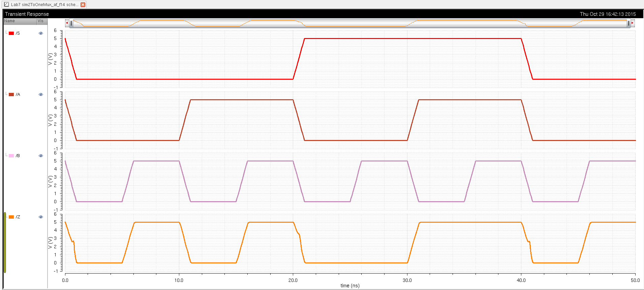Click the brown color swatch for /A
644x290 pixels.
tap(11, 95)
